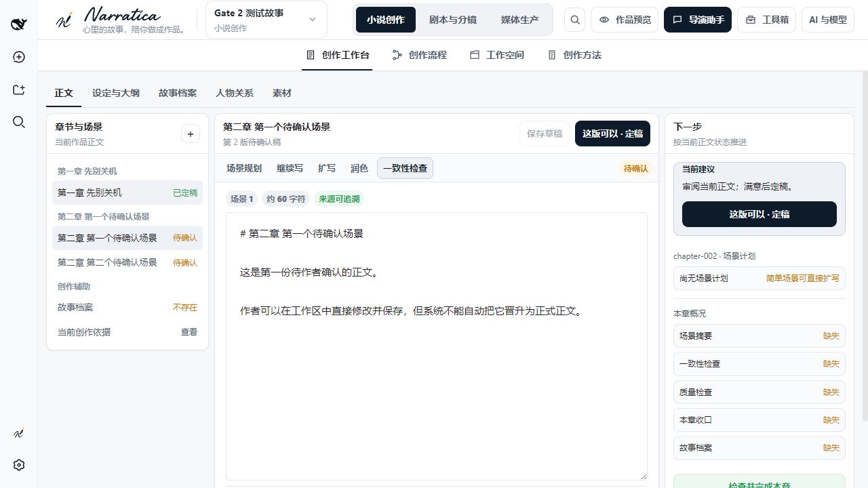Click the Narratica logo in header

121,20
